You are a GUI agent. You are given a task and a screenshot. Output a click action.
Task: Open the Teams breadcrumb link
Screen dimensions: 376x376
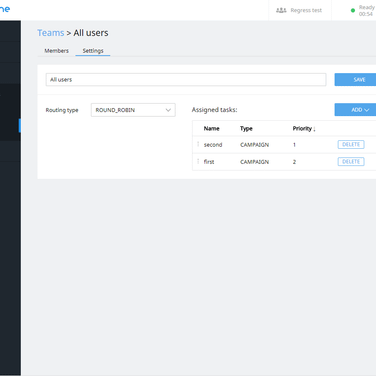51,33
